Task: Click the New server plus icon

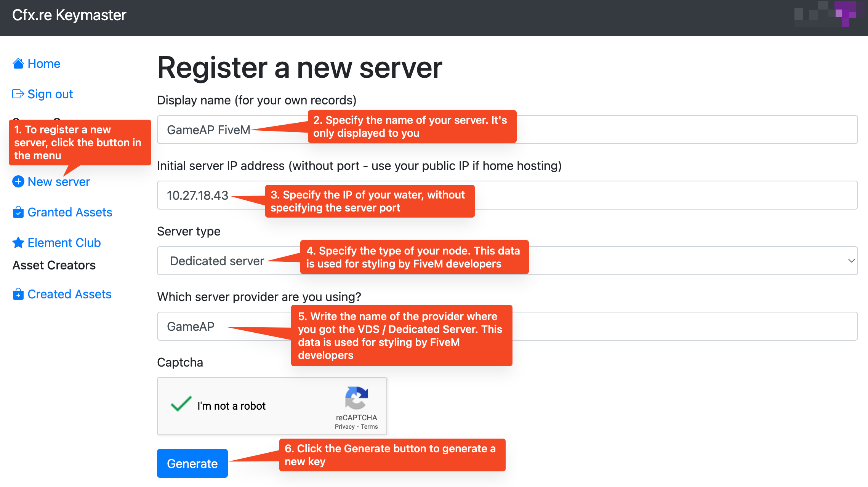Action: (18, 182)
